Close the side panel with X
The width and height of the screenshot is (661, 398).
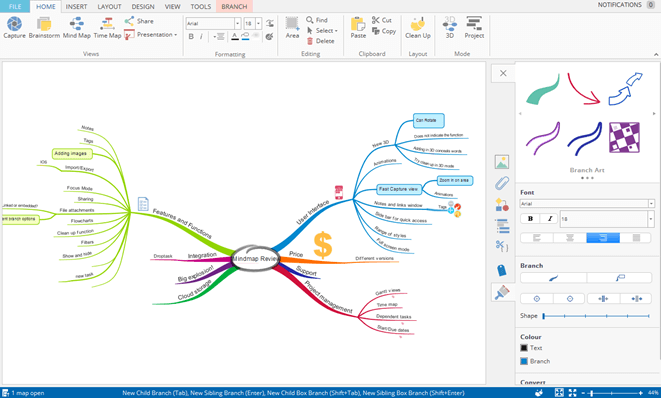[x=503, y=73]
